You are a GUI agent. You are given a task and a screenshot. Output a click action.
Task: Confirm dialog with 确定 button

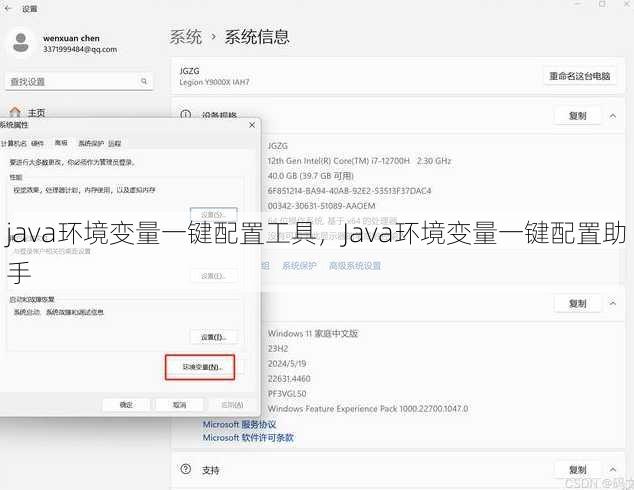[126, 405]
